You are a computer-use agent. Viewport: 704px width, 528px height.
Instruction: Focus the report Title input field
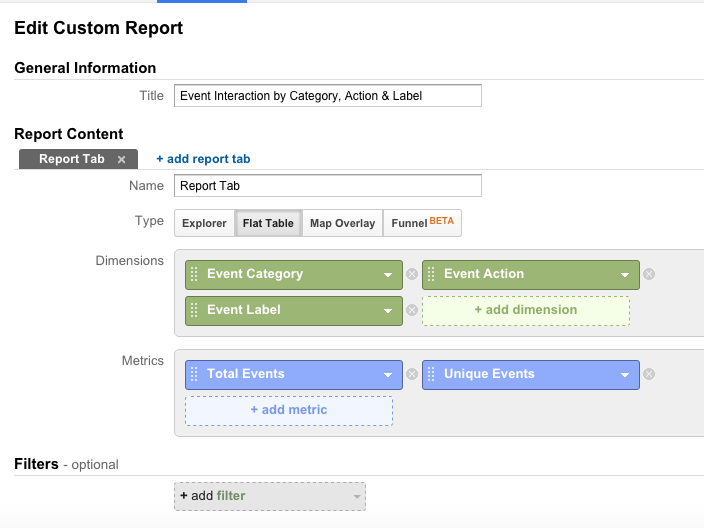(328, 96)
